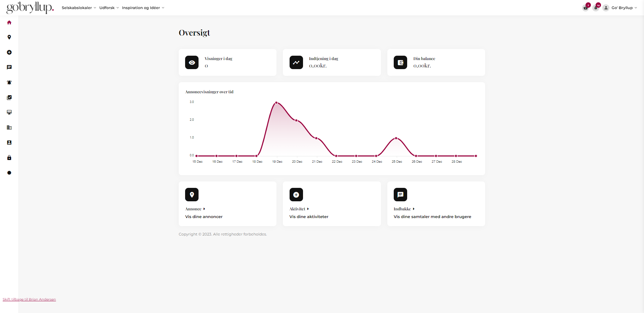Screen dimensions: 644x313
Task: Click the plus circle icon in the sidebar
Action: pyautogui.click(x=9, y=52)
